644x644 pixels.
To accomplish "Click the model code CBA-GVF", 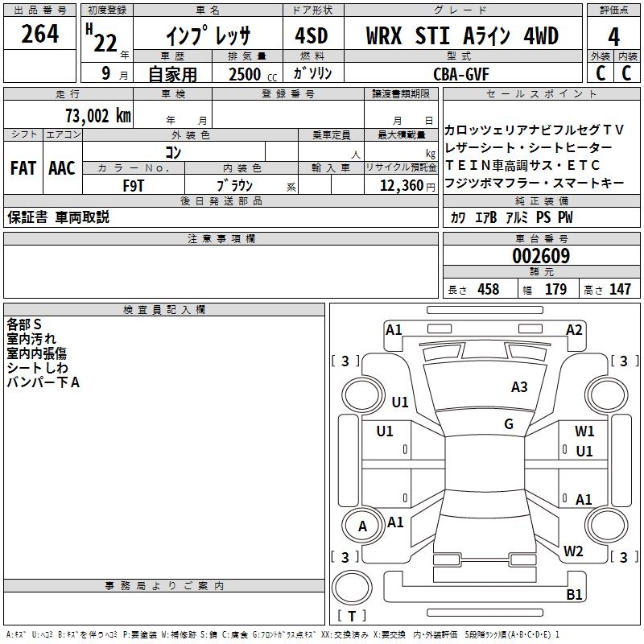I will [461, 74].
